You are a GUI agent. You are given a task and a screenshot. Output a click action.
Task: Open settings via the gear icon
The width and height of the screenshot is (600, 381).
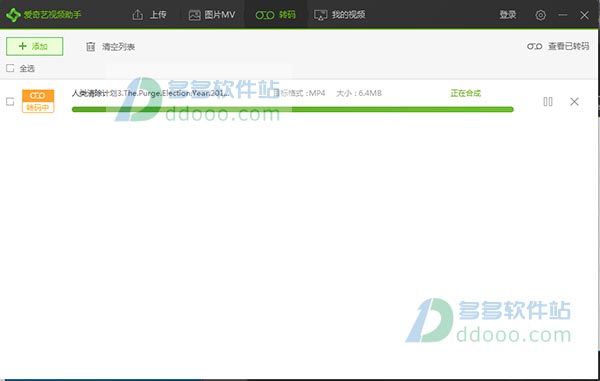click(540, 15)
